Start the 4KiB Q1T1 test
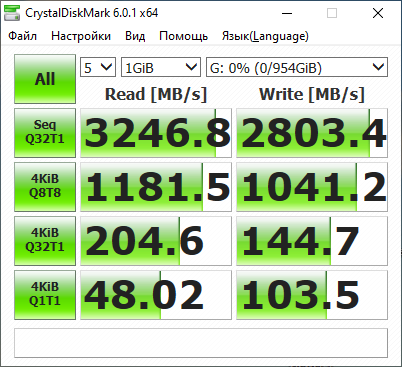Viewport: 402px width, 367px height. click(45, 295)
